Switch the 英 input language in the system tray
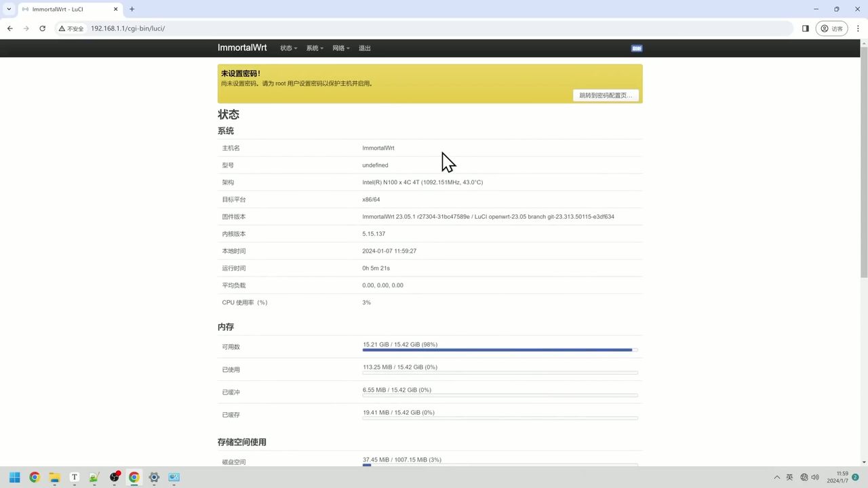 pos(791,477)
